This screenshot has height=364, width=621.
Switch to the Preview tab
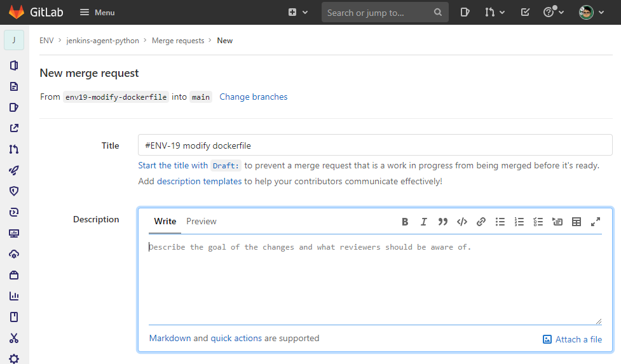201,221
